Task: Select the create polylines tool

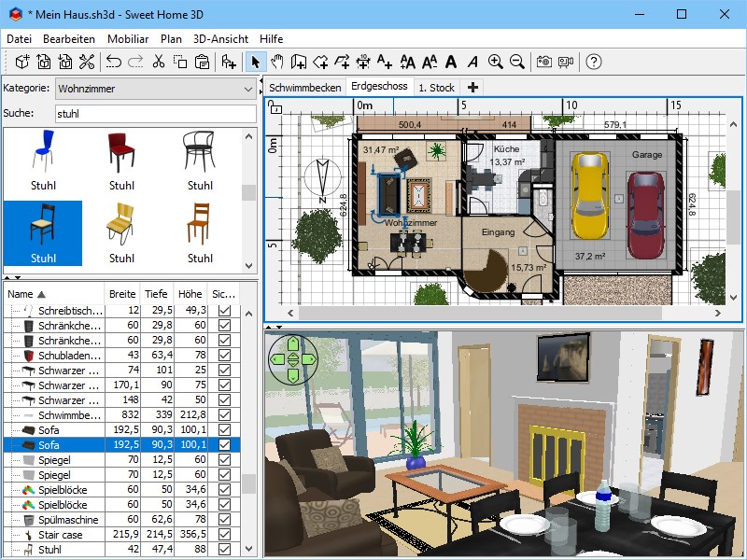Action: pyautogui.click(x=342, y=62)
